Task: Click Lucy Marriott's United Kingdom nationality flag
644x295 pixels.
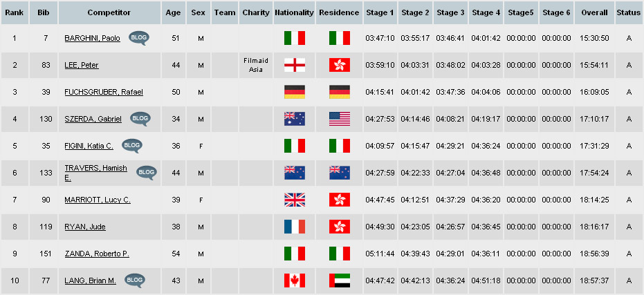Action: pos(295,200)
